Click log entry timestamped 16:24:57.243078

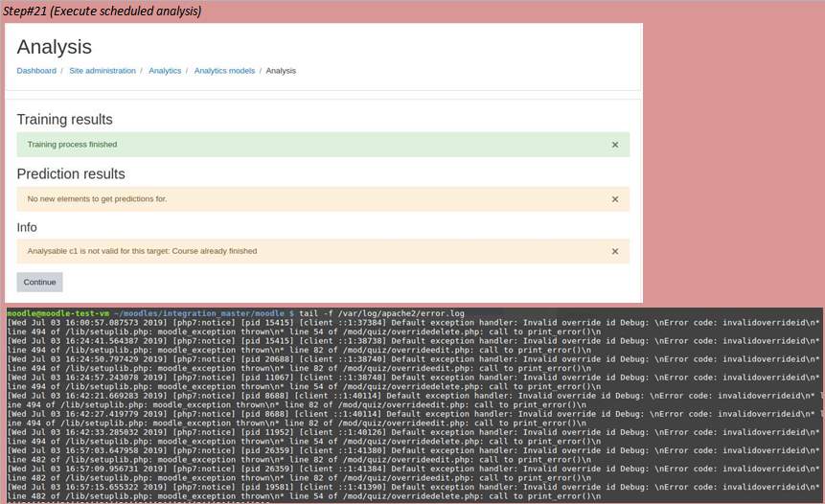point(413,382)
